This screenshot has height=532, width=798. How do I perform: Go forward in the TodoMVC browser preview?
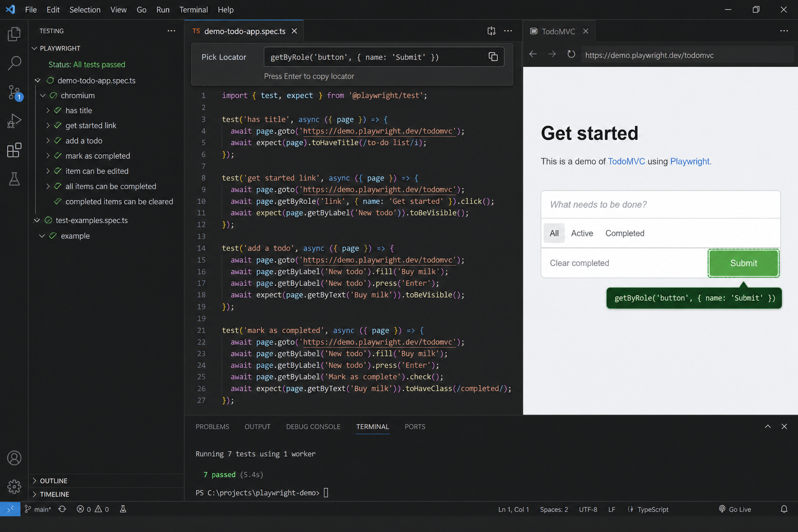pos(552,55)
